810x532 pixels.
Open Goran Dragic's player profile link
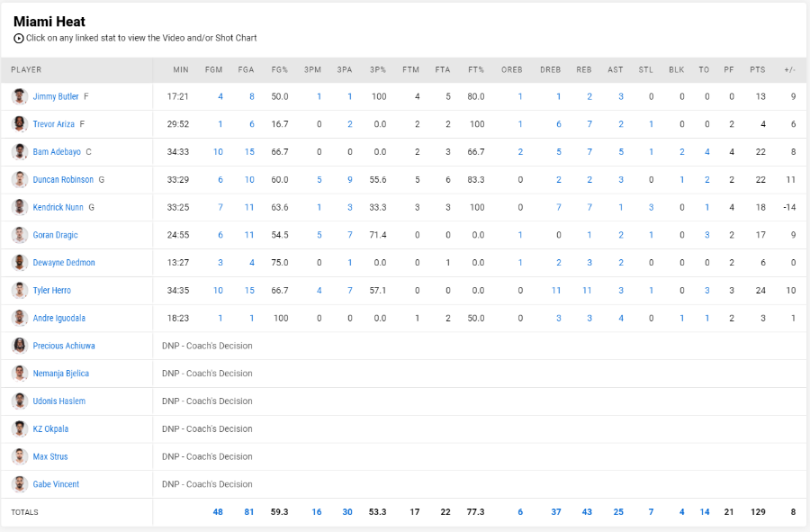55,235
